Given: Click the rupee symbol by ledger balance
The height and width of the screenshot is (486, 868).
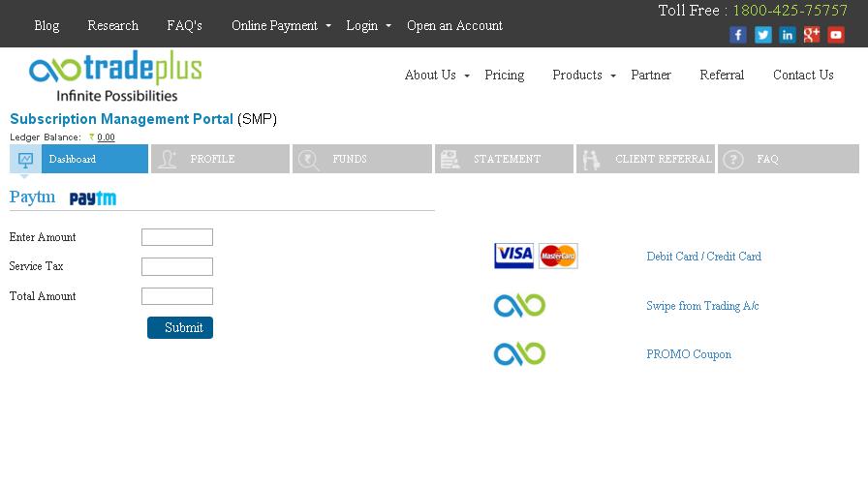Looking at the screenshot, I should pos(92,137).
